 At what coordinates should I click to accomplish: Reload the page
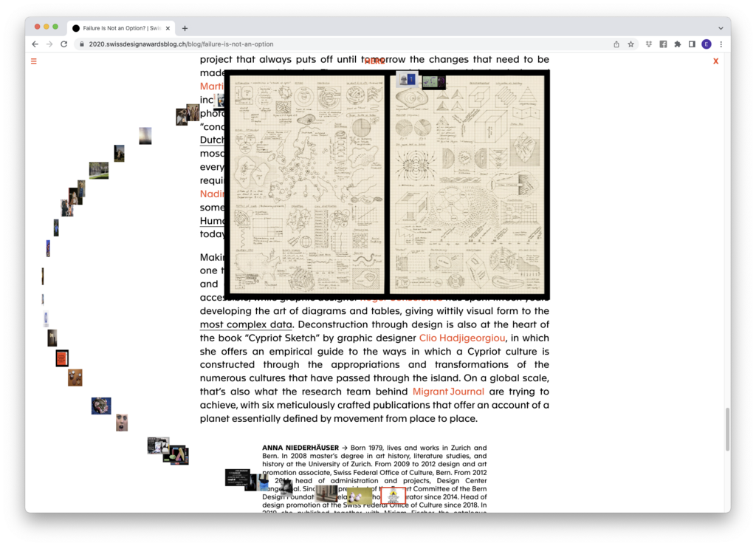(x=63, y=44)
